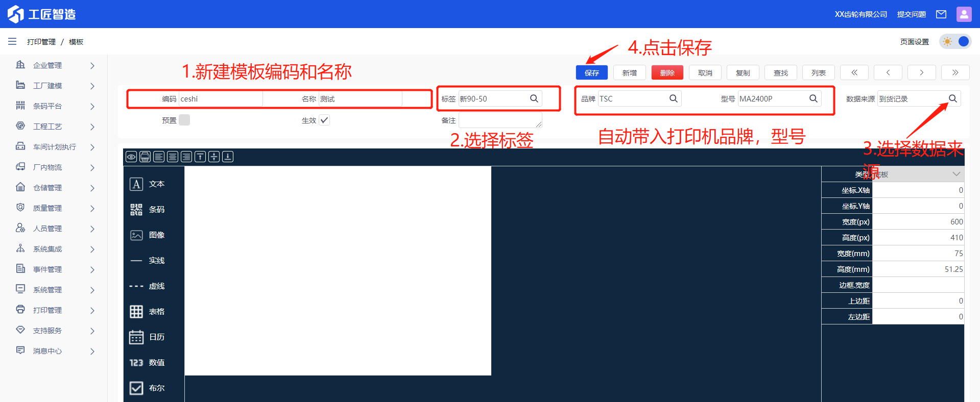
Task: Open the mail envelope icon in header
Action: pyautogui.click(x=941, y=14)
